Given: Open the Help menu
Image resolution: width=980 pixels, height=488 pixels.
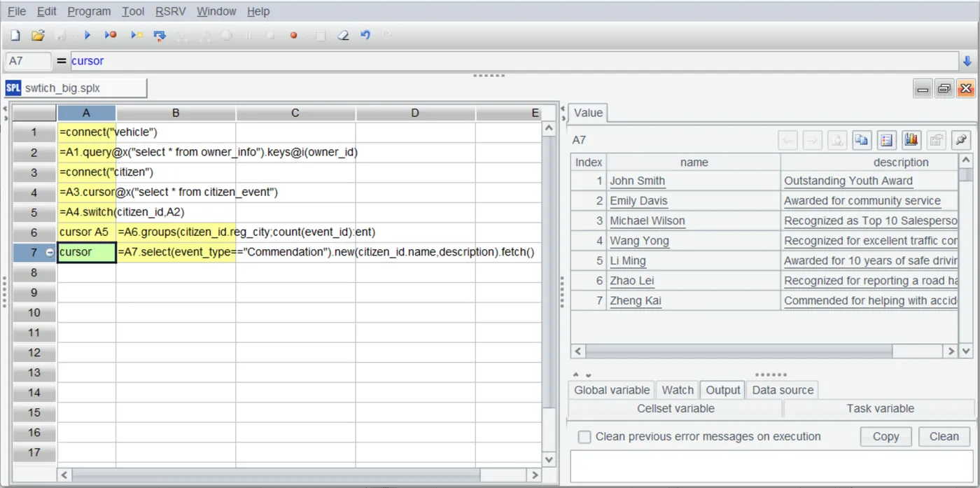Looking at the screenshot, I should (258, 11).
